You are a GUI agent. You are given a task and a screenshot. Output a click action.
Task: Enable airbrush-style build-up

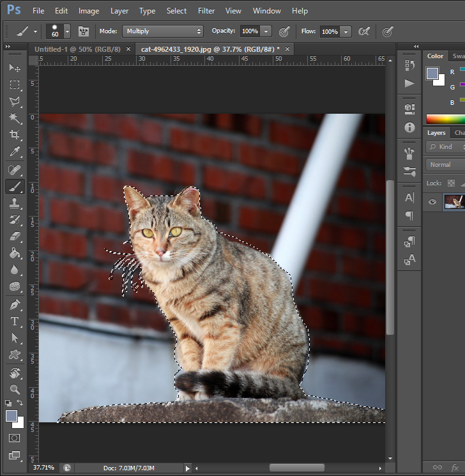point(364,31)
